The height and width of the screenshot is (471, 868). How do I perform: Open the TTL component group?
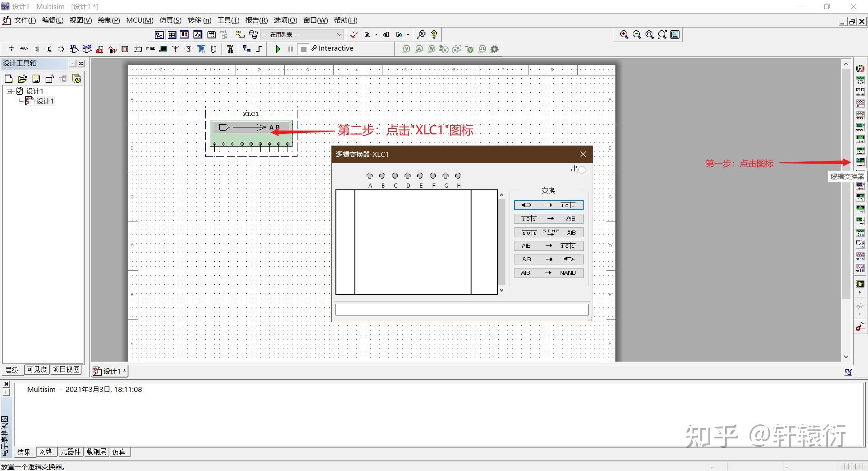coord(75,49)
